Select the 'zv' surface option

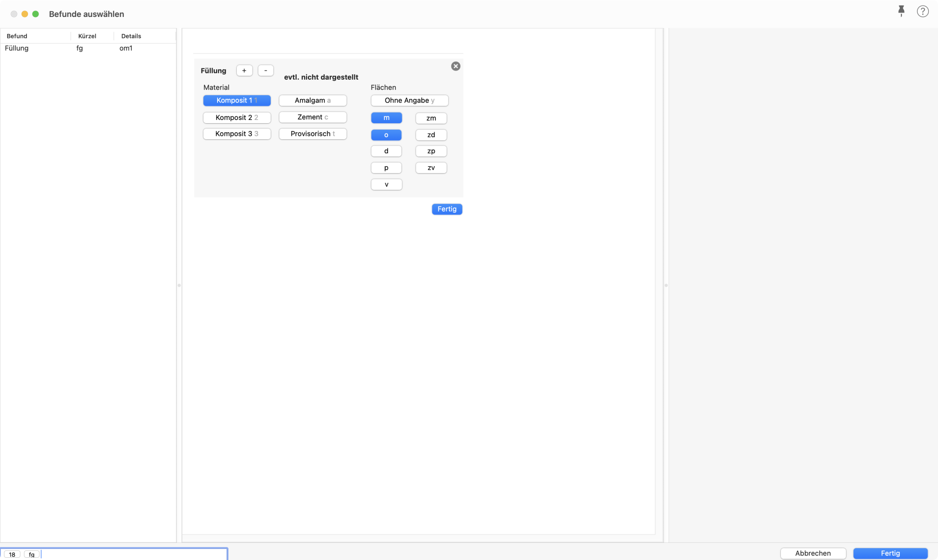click(431, 168)
